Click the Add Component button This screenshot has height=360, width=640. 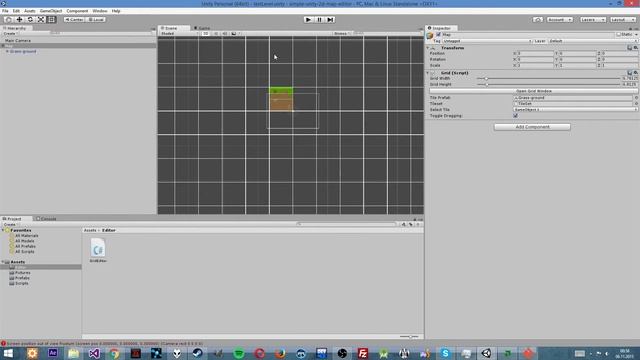click(532, 127)
